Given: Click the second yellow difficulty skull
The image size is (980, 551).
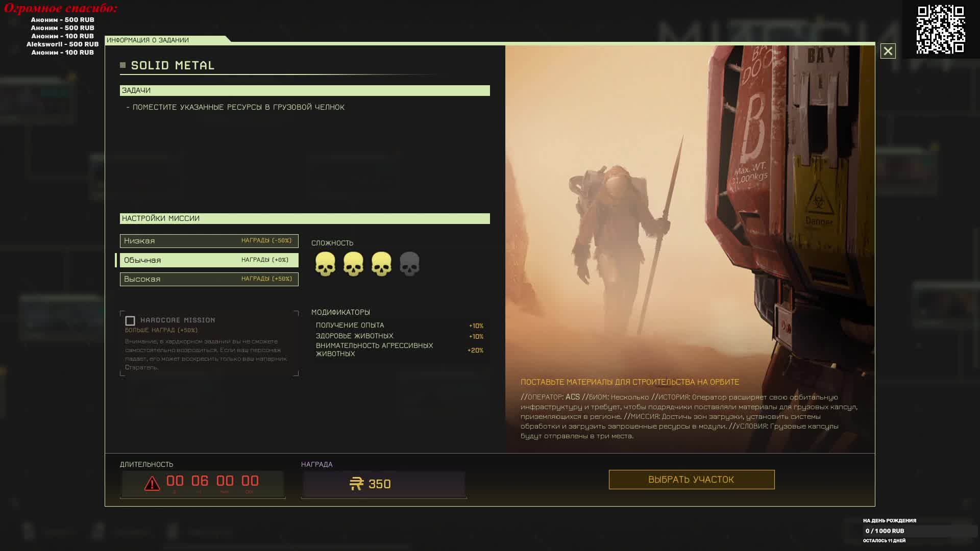Looking at the screenshot, I should (x=353, y=264).
